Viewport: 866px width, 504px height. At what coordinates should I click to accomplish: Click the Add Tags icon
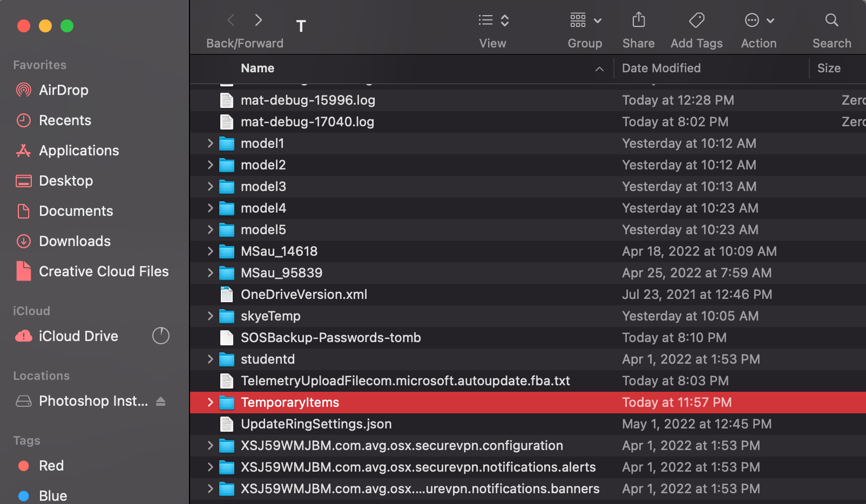click(x=696, y=21)
